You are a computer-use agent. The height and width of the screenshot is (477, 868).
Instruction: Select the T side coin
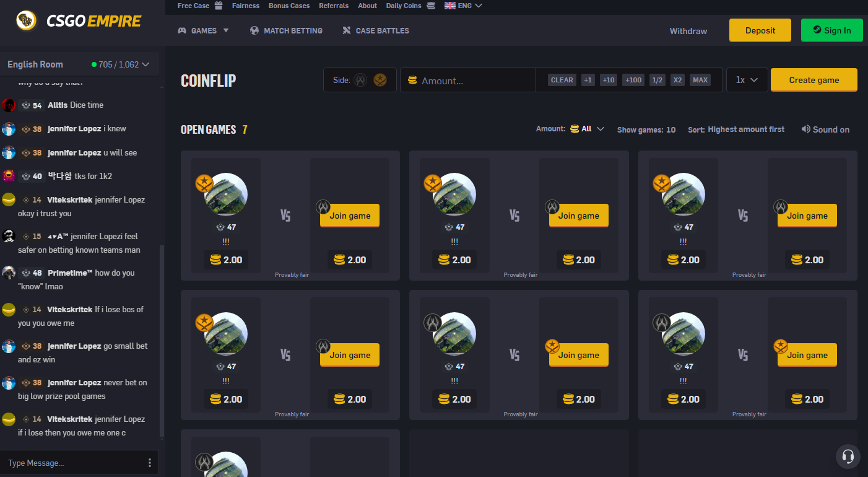(x=380, y=80)
